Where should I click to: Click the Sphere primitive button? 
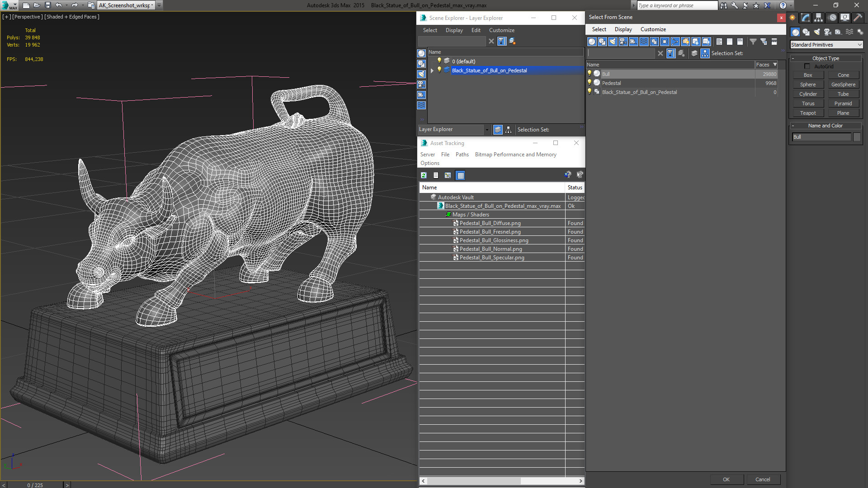click(808, 84)
